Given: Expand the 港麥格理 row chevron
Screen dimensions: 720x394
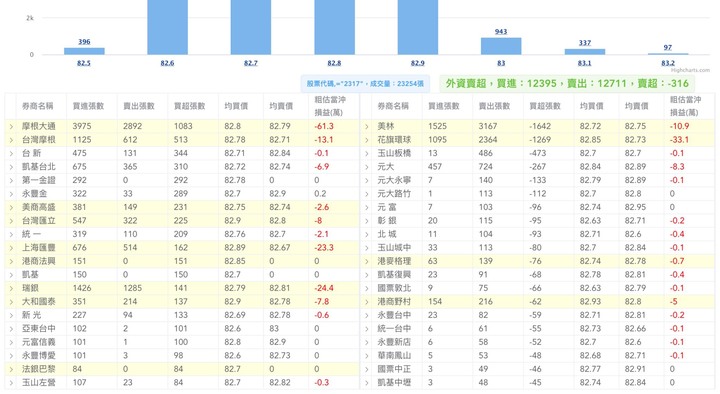Looking at the screenshot, I should click(366, 261).
